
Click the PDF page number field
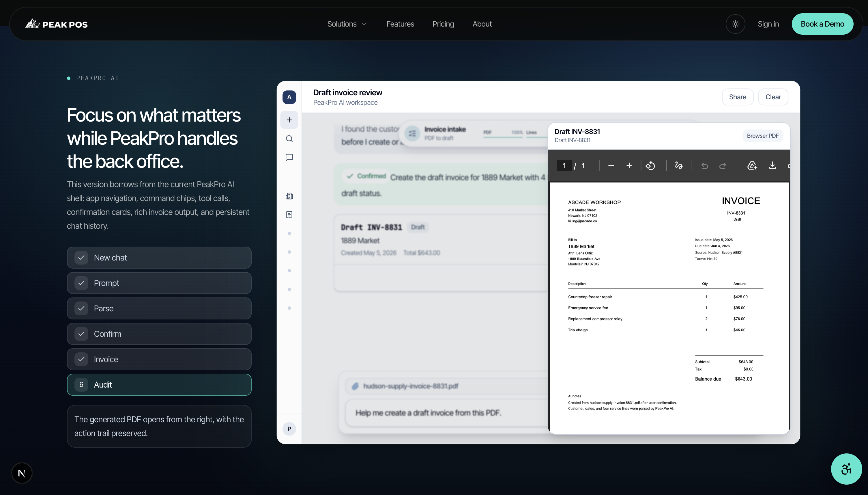tap(564, 165)
